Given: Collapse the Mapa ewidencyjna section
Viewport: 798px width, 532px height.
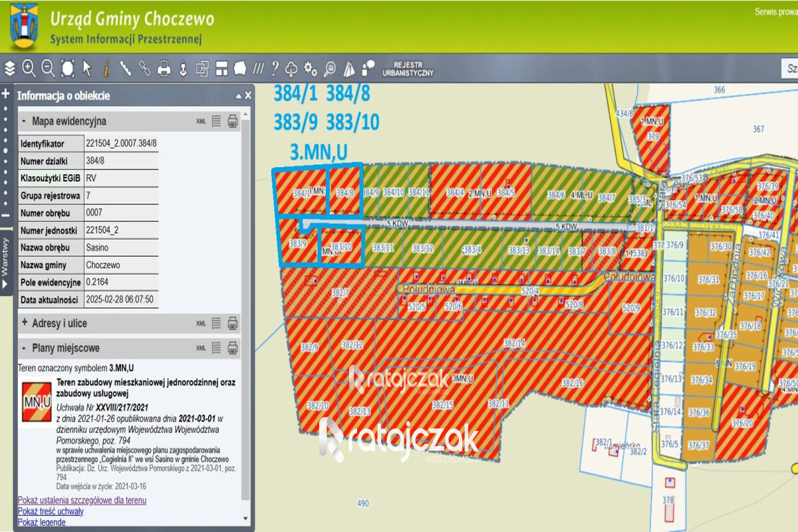Looking at the screenshot, I should coord(25,121).
